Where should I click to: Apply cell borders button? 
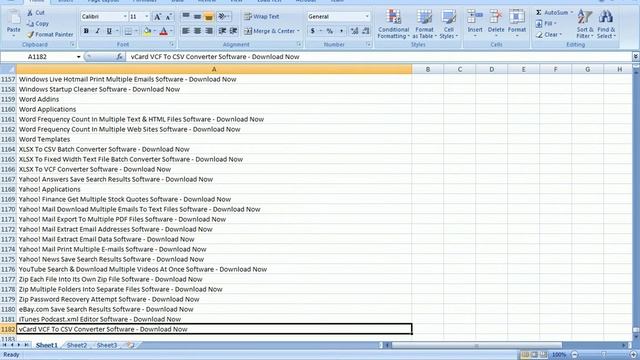tap(128, 31)
